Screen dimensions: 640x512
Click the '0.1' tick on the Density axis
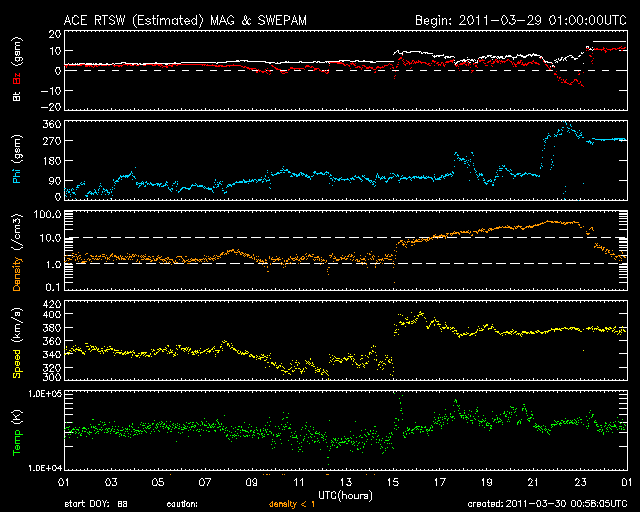53,287
